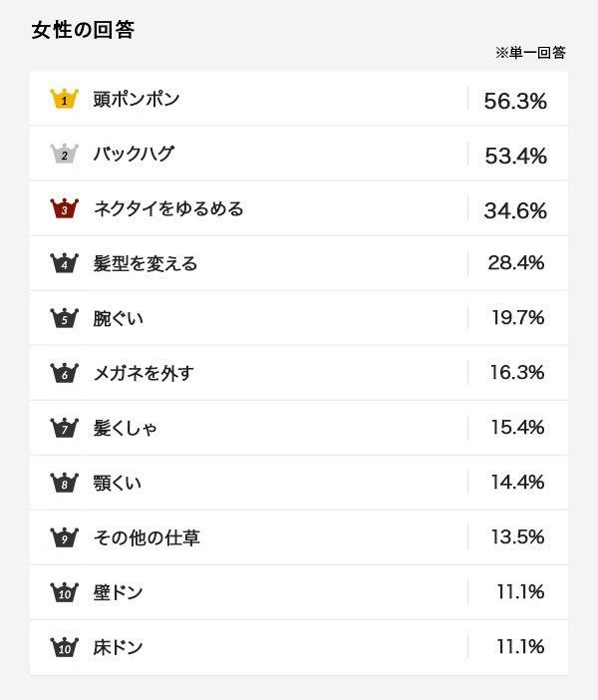598x700 pixels.
Task: Click the rank 6 crown icon
Action: click(64, 373)
